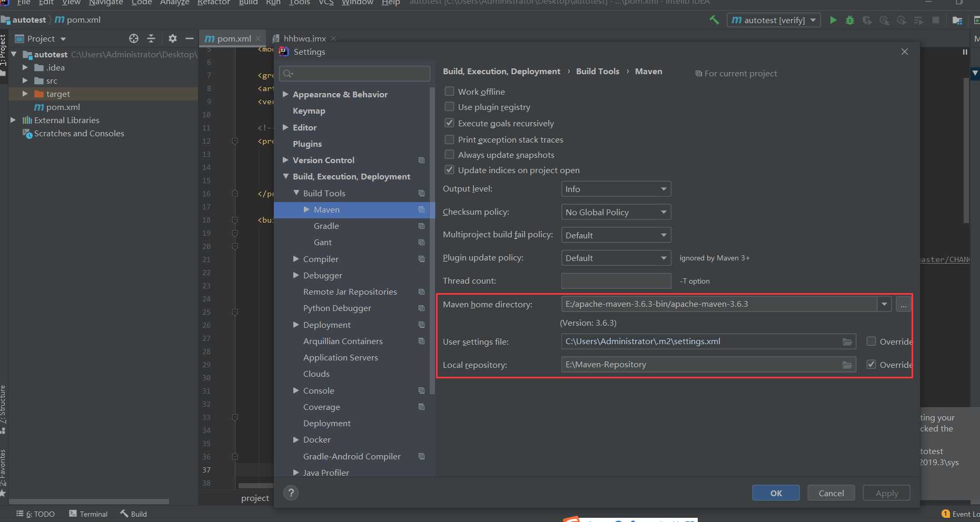
Task: Close the pom.xml editor tab
Action: [x=258, y=38]
